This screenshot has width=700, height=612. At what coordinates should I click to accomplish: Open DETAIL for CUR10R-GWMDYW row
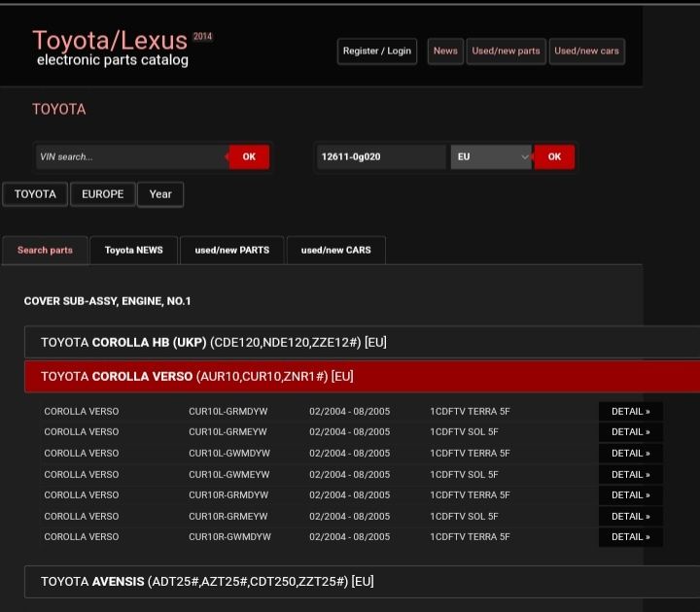pos(630,537)
